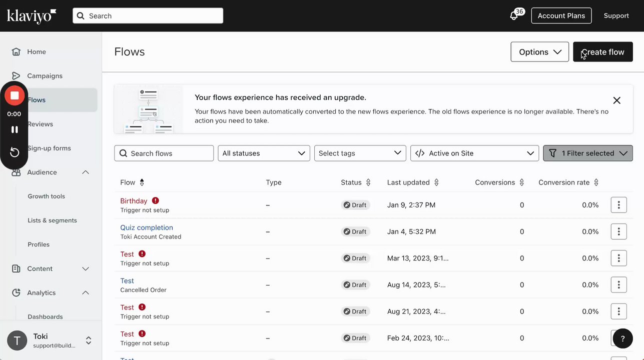Open the three-dot menu for Quiz completion

pyautogui.click(x=618, y=231)
